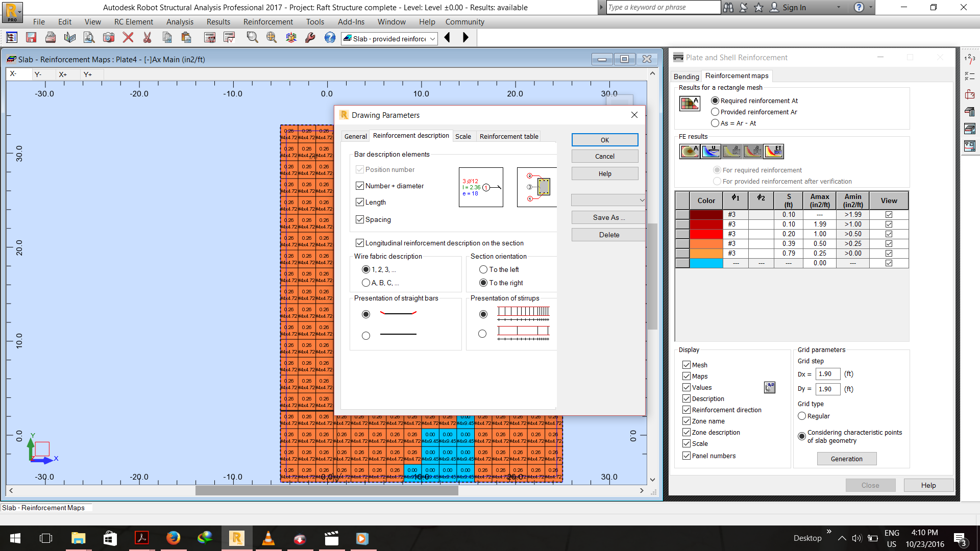Click the dark red color swatch in the reinforcement table
980x551 pixels.
[706, 214]
